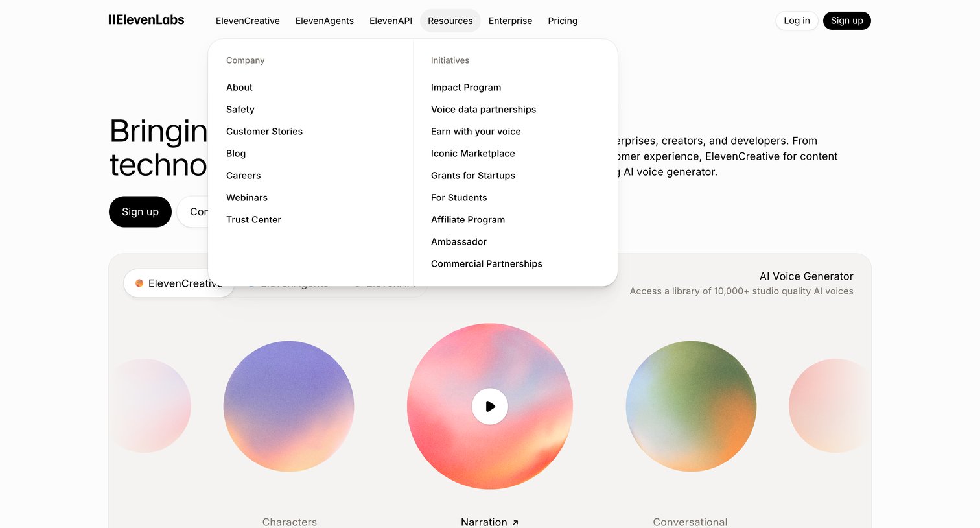This screenshot has height=528, width=980.
Task: Open About in Company menu
Action: coord(239,87)
